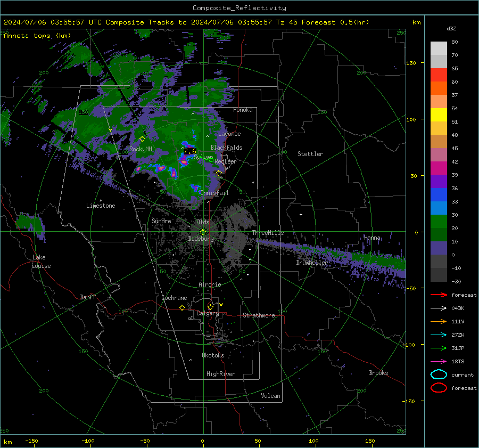
Task: Click the white plus marker south of Stettler
Action: (x=301, y=214)
